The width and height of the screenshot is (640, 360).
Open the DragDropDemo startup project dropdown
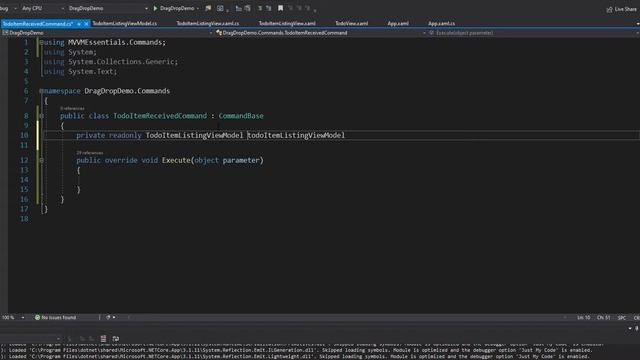click(108, 8)
